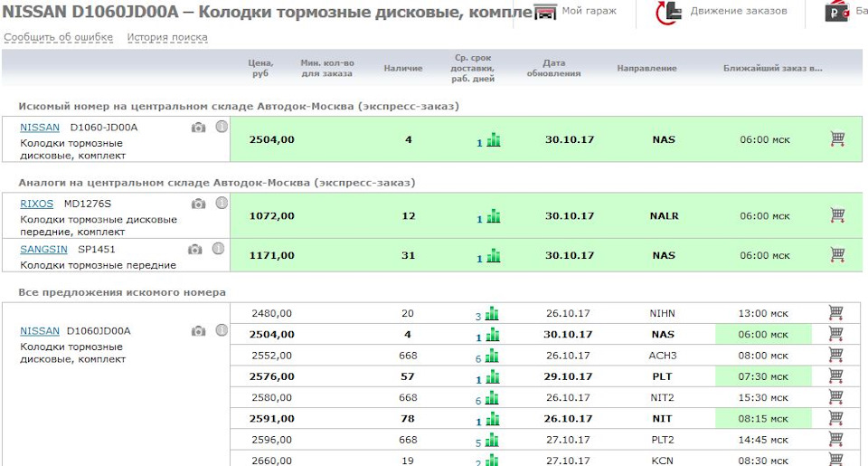Open photo icon for NISSAN D1060-JD00A row
This screenshot has height=466, width=868.
pyautogui.click(x=198, y=128)
